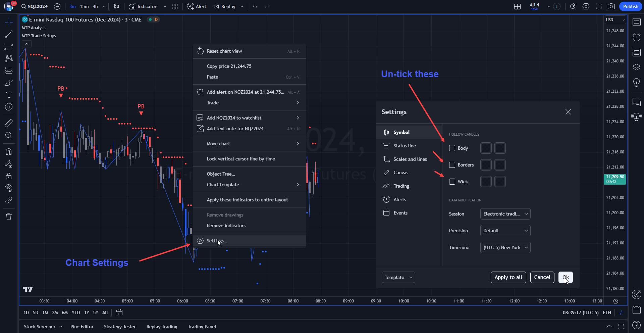Expand the Template dropdown in Settings dialog

point(398,277)
